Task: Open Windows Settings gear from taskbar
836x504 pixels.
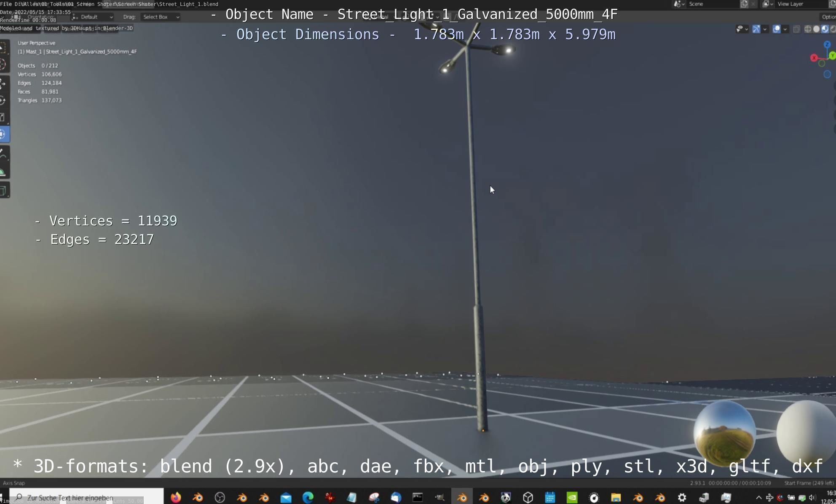Action: (682, 497)
